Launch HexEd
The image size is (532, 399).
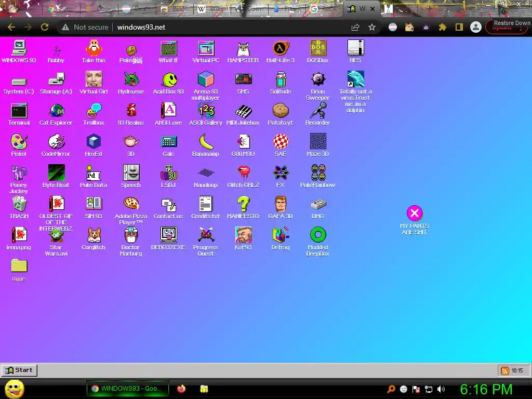click(x=94, y=142)
